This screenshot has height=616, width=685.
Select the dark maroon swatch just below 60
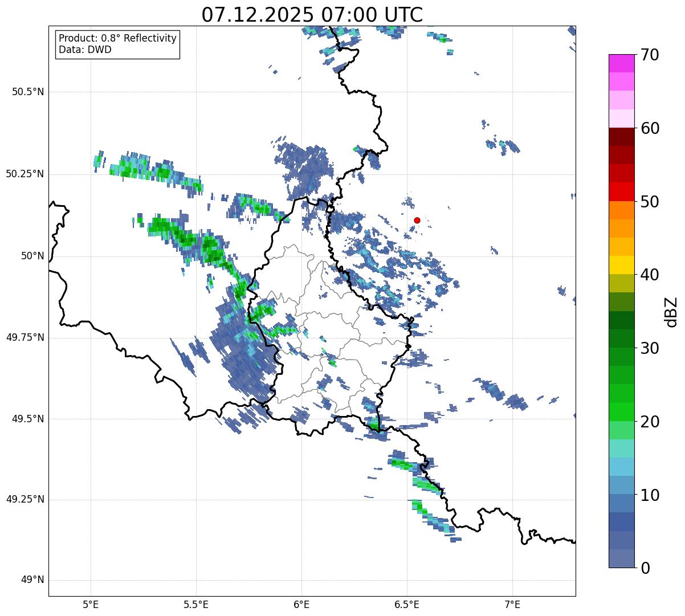tap(622, 137)
